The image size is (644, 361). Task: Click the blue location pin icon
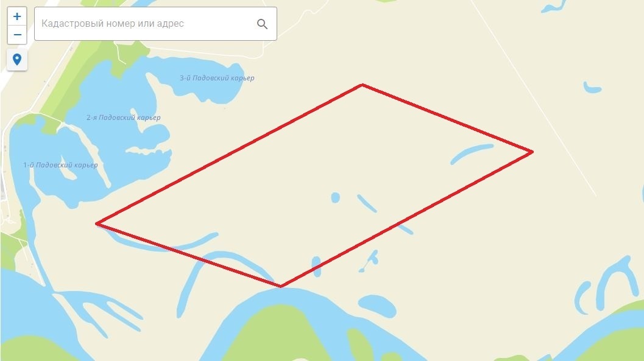(x=17, y=60)
